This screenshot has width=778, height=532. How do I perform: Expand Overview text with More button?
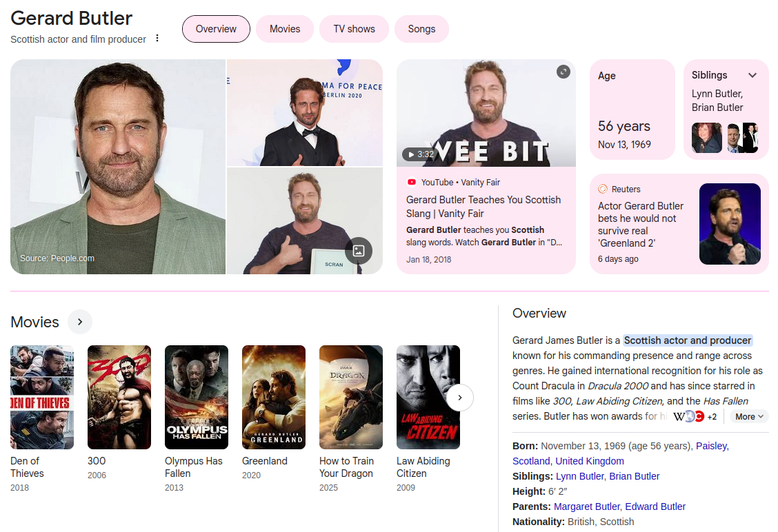tap(749, 416)
